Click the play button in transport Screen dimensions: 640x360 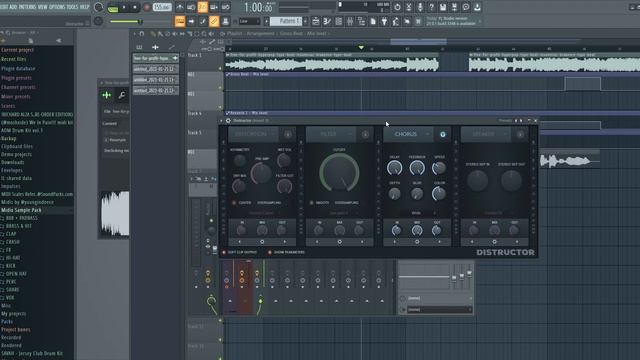(124, 7)
